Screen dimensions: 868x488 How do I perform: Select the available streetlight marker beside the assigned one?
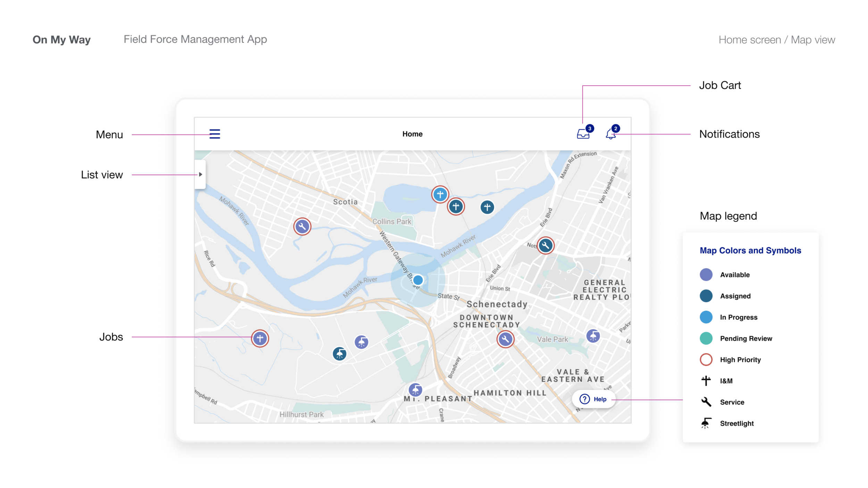(x=361, y=342)
